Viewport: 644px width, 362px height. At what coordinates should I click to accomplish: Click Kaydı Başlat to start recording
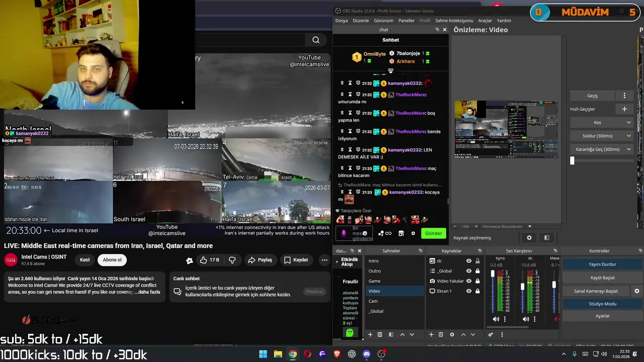point(602,278)
